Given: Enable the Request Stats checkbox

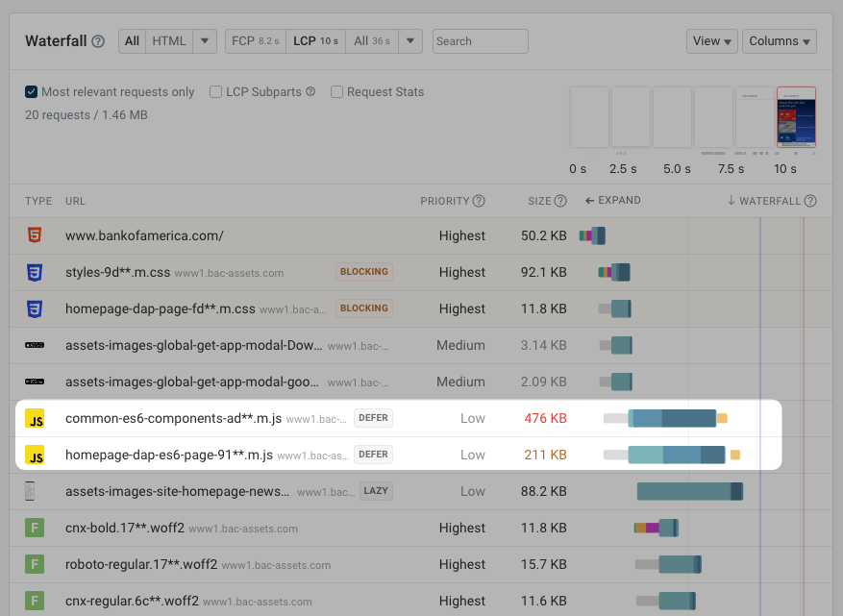Looking at the screenshot, I should 336,92.
